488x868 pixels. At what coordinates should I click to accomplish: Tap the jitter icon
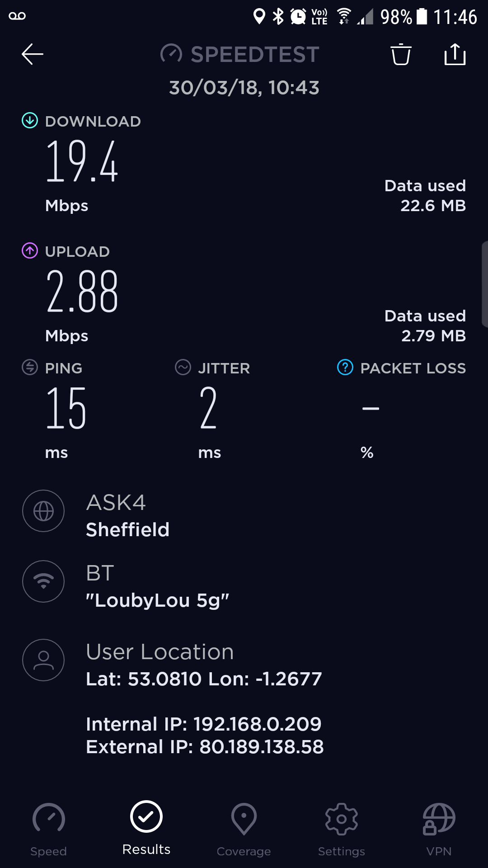tap(183, 367)
